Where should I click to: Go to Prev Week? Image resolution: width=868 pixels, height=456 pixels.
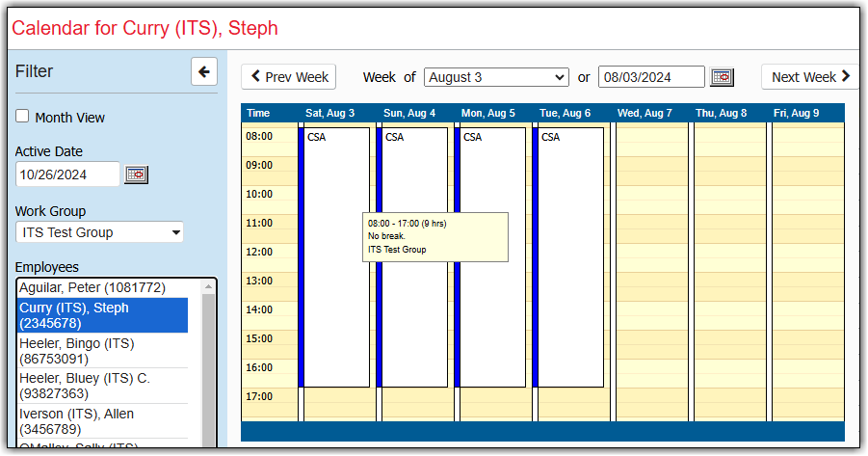pos(289,77)
